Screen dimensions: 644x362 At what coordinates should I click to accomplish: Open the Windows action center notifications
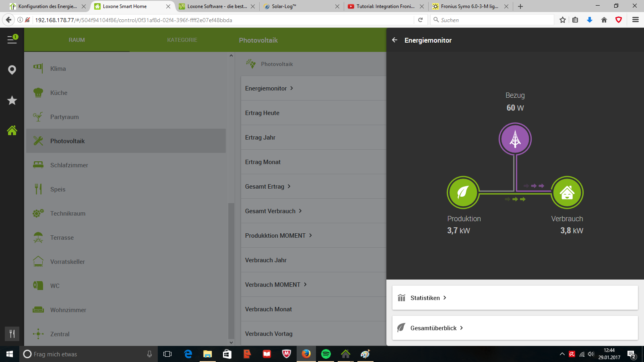(x=632, y=354)
